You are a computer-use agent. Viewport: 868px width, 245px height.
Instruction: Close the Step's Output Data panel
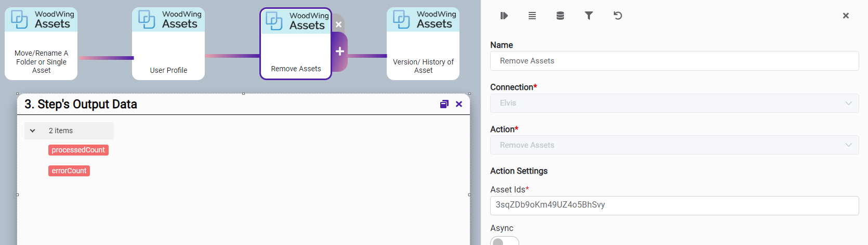coord(459,104)
